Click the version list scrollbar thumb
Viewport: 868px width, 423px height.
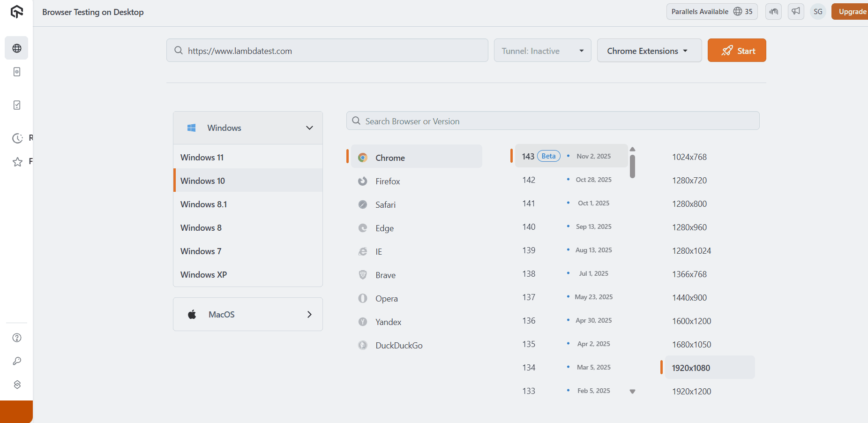pyautogui.click(x=632, y=166)
